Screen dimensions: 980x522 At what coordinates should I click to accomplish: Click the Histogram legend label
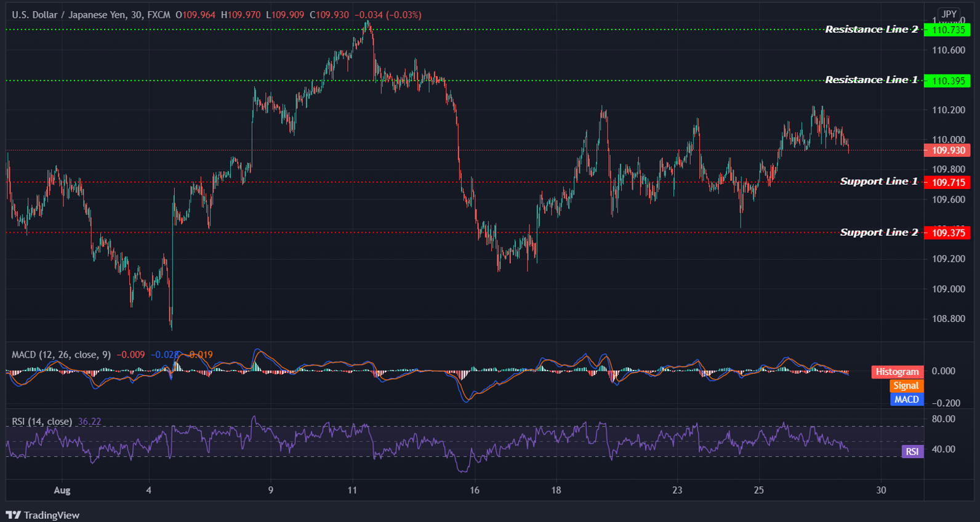[x=897, y=372]
